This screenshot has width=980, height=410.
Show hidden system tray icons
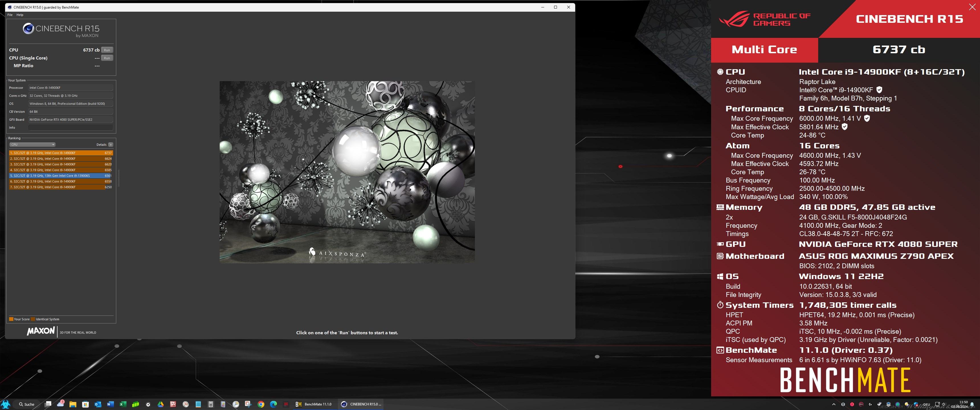coord(834,404)
